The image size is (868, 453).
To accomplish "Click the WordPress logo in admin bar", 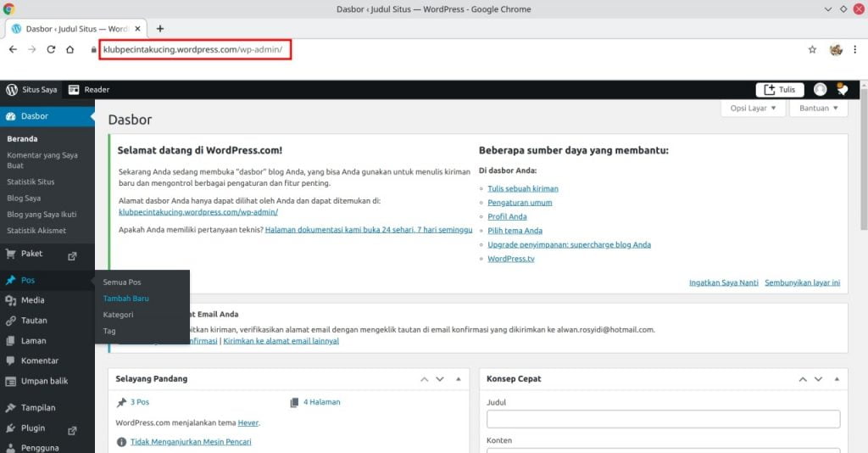I will tap(12, 90).
